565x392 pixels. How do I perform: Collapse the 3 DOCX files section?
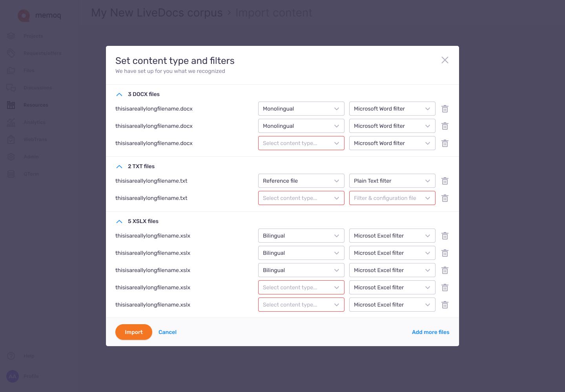point(119,94)
